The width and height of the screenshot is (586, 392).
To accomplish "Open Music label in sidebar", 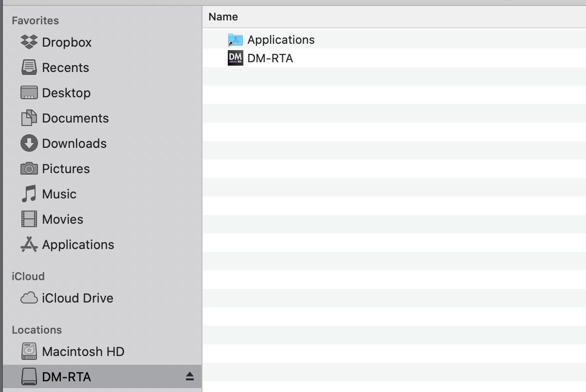I will click(x=59, y=194).
